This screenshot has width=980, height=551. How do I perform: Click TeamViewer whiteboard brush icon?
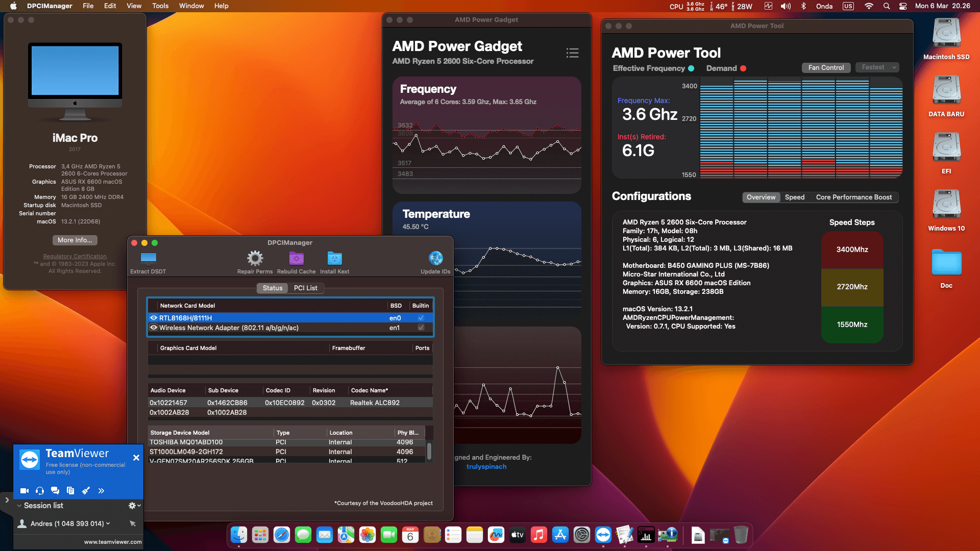point(86,491)
